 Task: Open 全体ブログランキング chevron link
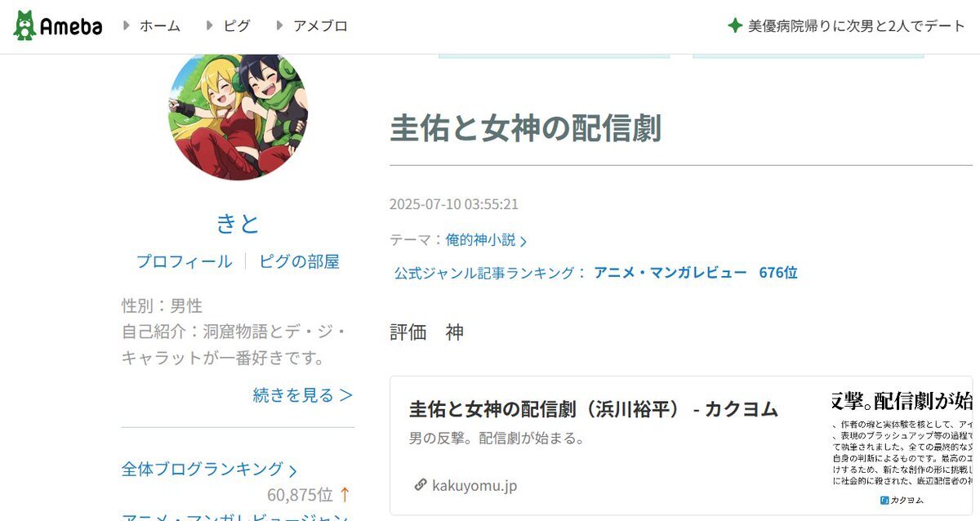tap(209, 470)
